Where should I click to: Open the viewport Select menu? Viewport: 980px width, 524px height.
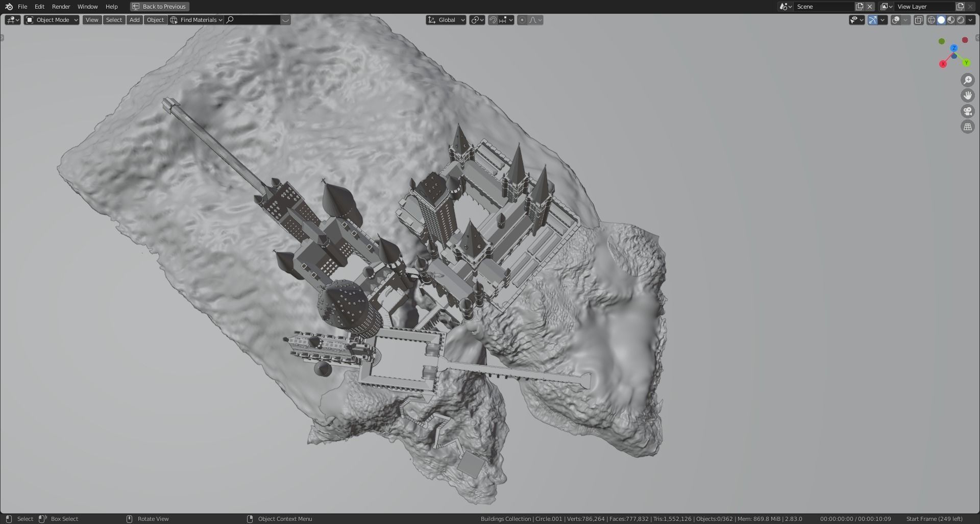[114, 20]
